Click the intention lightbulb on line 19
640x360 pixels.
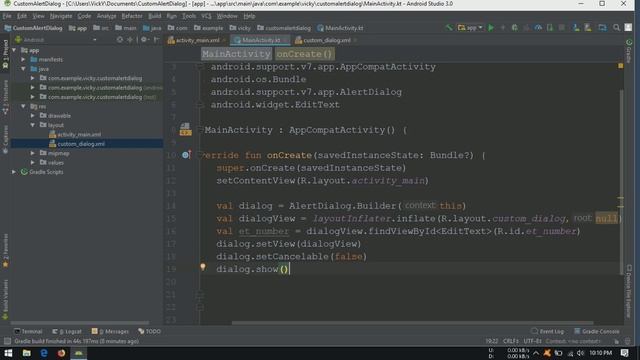coord(202,267)
